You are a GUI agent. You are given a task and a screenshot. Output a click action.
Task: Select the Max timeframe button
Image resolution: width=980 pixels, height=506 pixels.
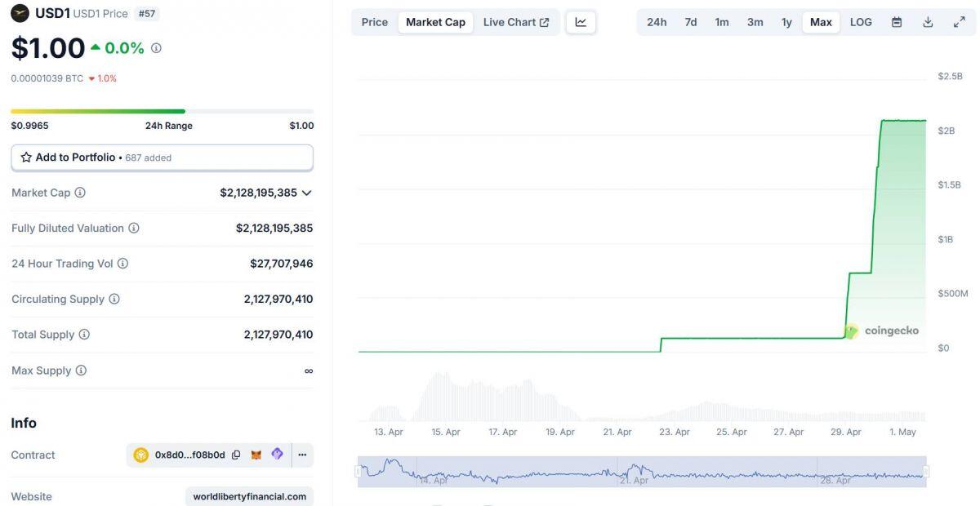pyautogui.click(x=821, y=22)
